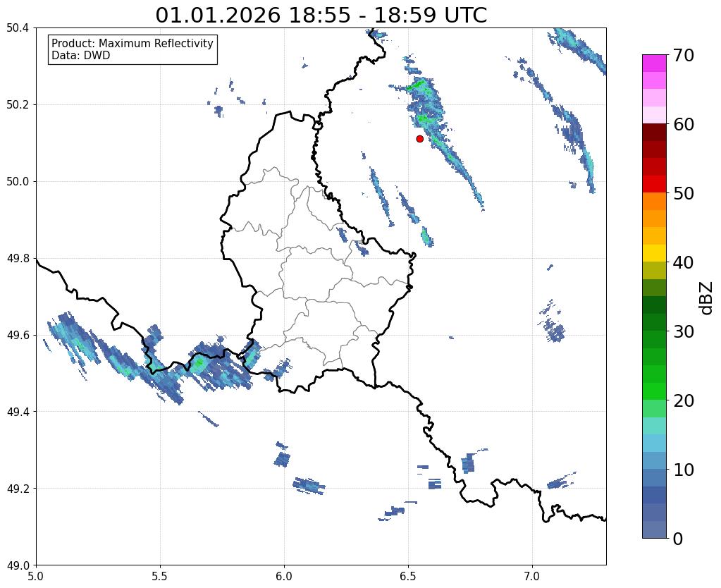This screenshot has height=588, width=721.
Task: Select the 70 tick on the colorbar
Action: pyautogui.click(x=683, y=55)
